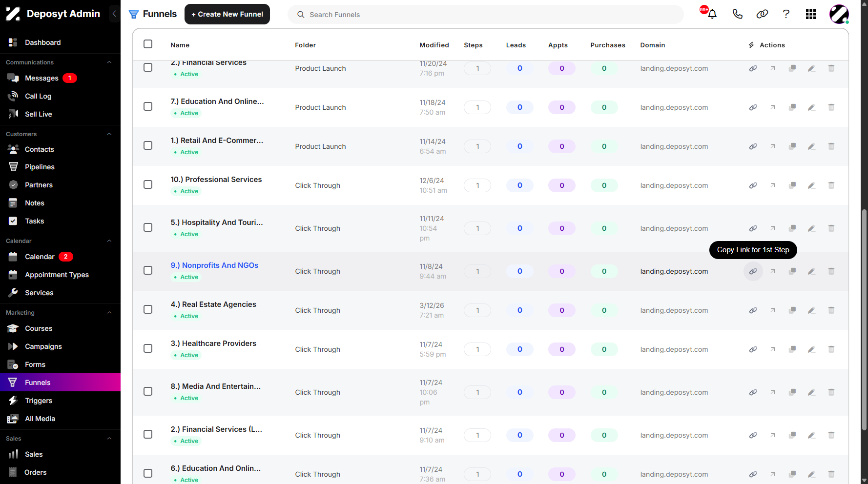
Task: Collapse the sidebar with the arrow
Action: pos(114,14)
